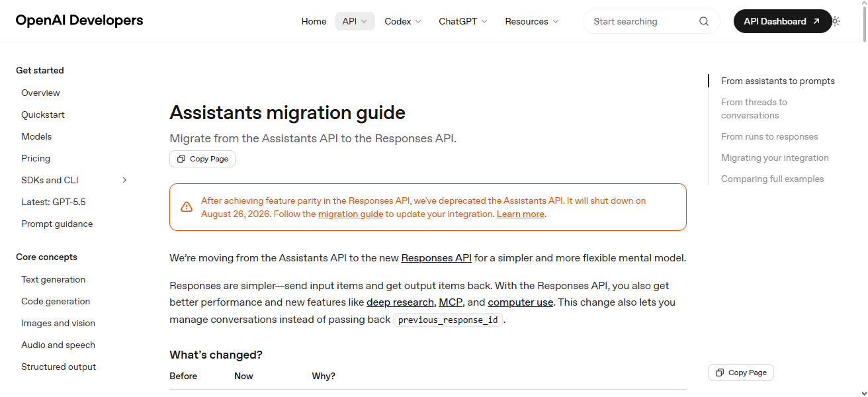This screenshot has height=397, width=868.
Task: Open Prompt guidance in the sidebar
Action: pyautogui.click(x=57, y=224)
